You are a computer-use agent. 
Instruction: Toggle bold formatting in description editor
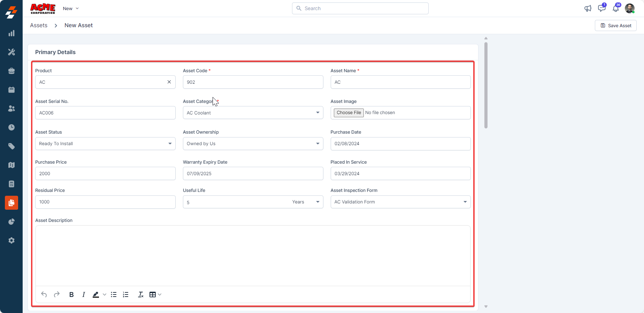tap(71, 295)
